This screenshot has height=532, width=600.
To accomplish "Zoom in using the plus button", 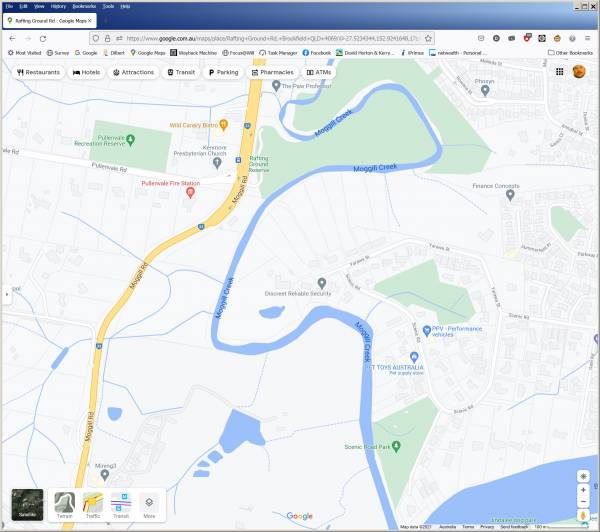I will click(583, 491).
